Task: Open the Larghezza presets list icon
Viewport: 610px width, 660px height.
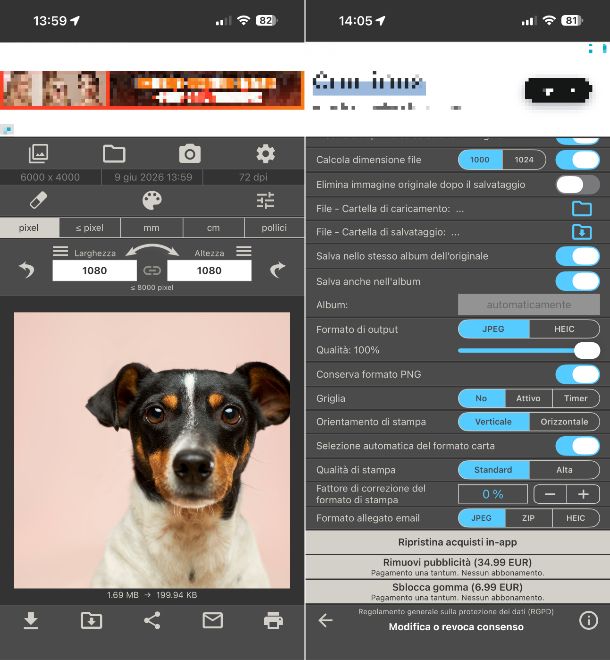Action: [60, 251]
